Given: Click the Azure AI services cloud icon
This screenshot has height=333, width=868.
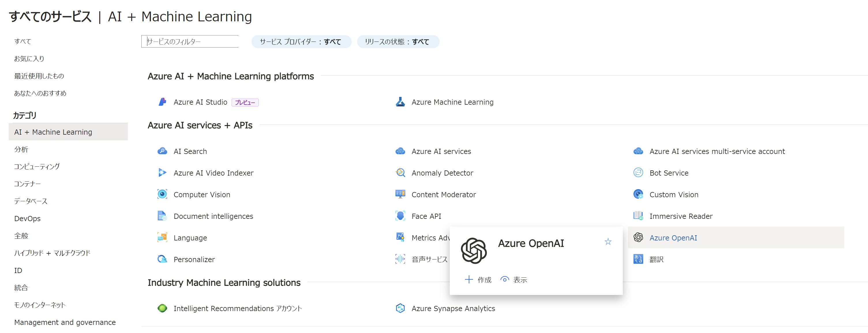Looking at the screenshot, I should coord(400,151).
